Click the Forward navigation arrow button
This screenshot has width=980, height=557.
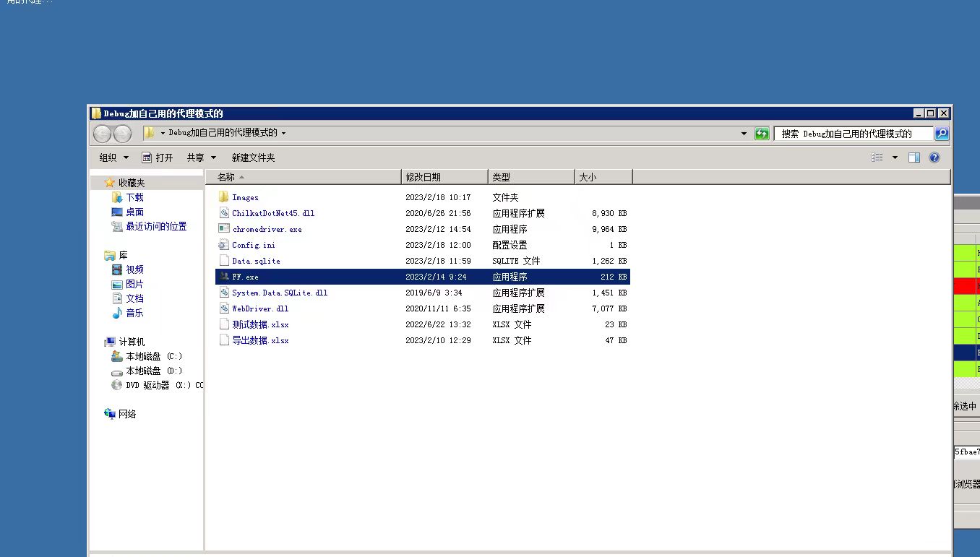point(123,133)
